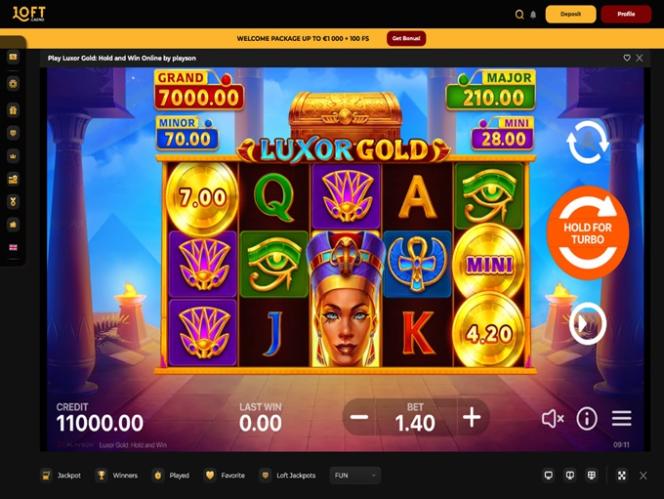The width and height of the screenshot is (664, 499).
Task: Increase the bet with the plus button
Action: pos(472,418)
